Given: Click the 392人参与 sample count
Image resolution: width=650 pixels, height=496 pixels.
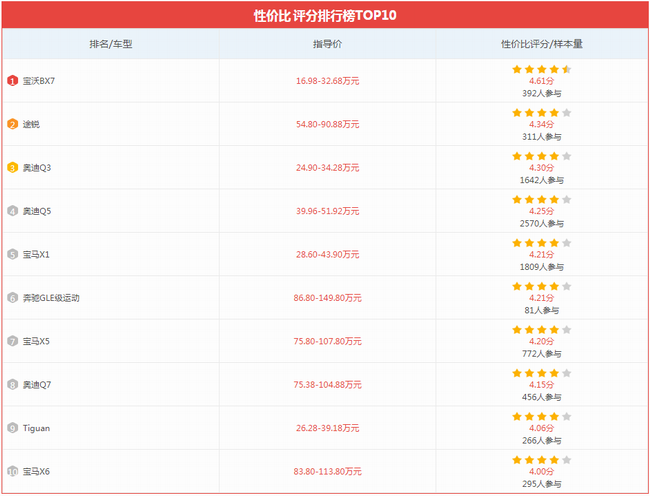Looking at the screenshot, I should [541, 93].
